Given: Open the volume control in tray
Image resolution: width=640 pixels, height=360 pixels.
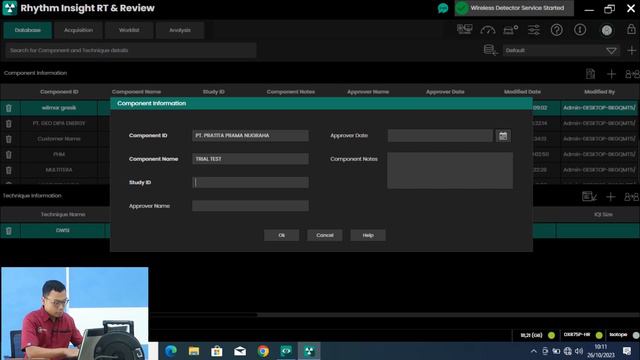Looking at the screenshot, I should (579, 351).
